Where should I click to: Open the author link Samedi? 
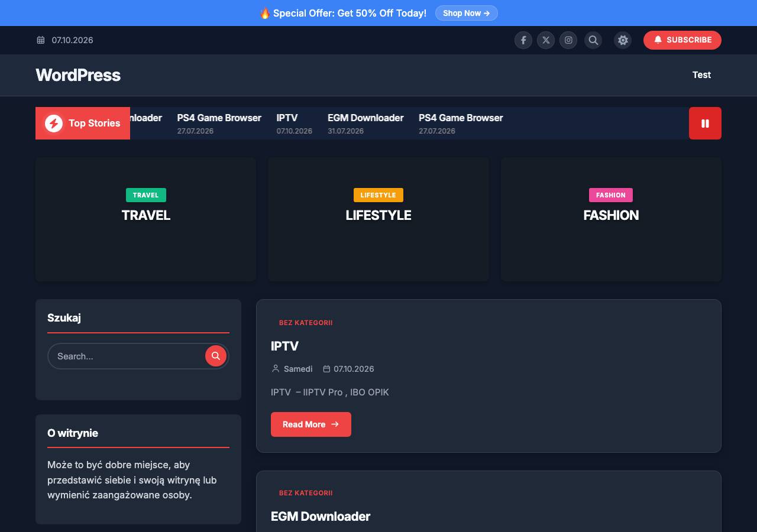point(298,369)
